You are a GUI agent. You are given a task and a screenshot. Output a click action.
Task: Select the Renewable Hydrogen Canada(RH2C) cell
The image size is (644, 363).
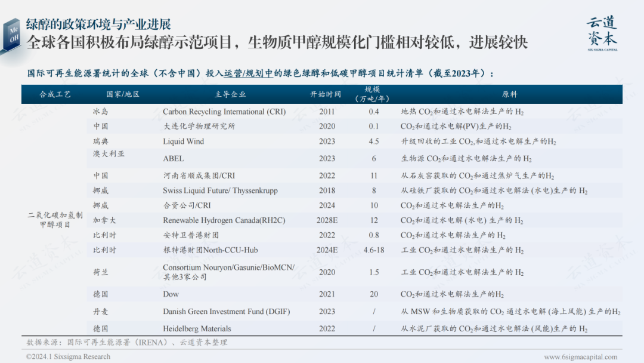[224, 220]
